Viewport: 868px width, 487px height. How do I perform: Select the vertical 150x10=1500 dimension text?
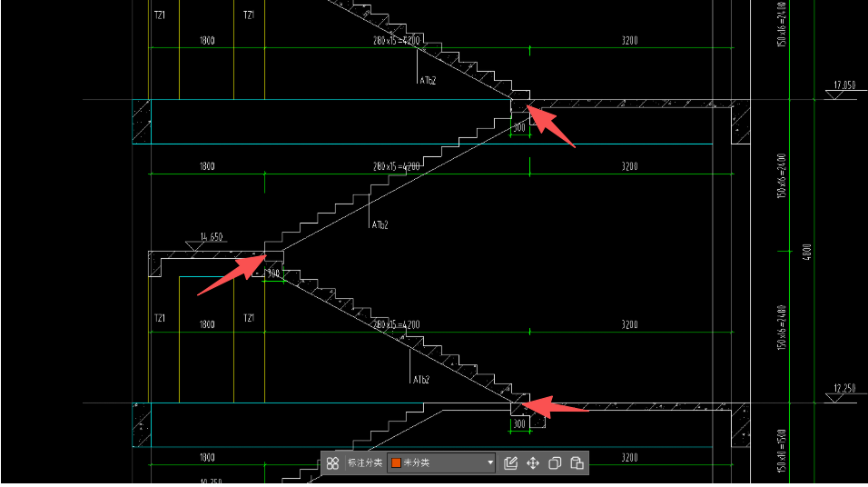pyautogui.click(x=781, y=451)
